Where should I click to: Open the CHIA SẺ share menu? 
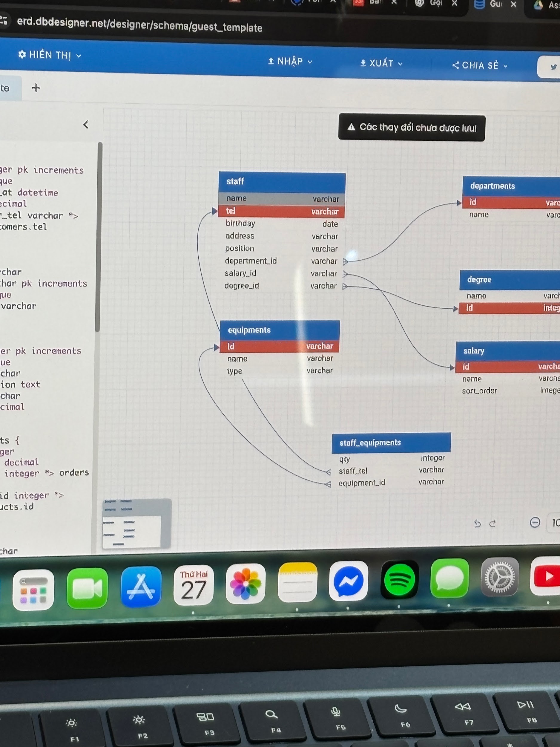pos(480,65)
